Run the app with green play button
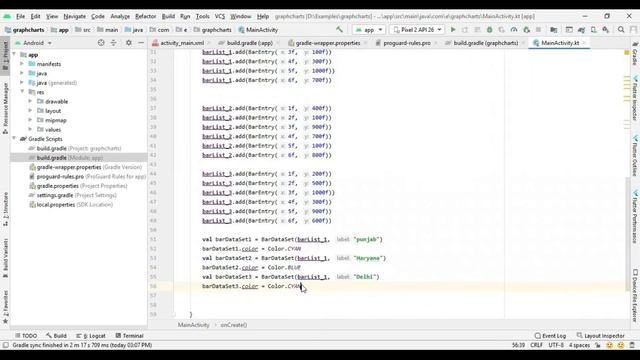Image resolution: width=640 pixels, height=360 pixels. [453, 30]
